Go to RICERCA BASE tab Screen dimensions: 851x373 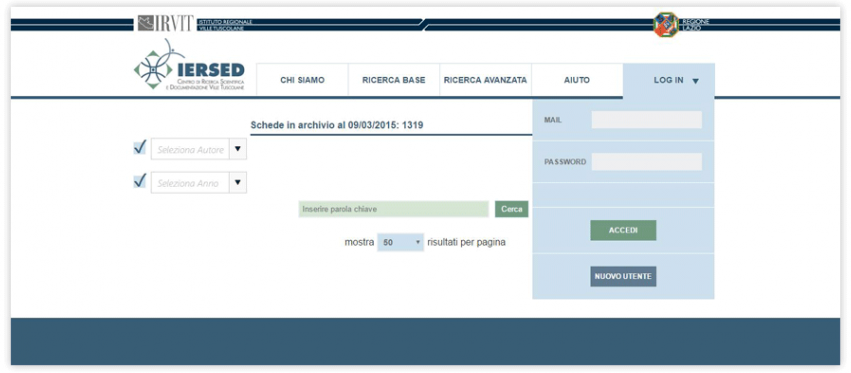pos(393,80)
